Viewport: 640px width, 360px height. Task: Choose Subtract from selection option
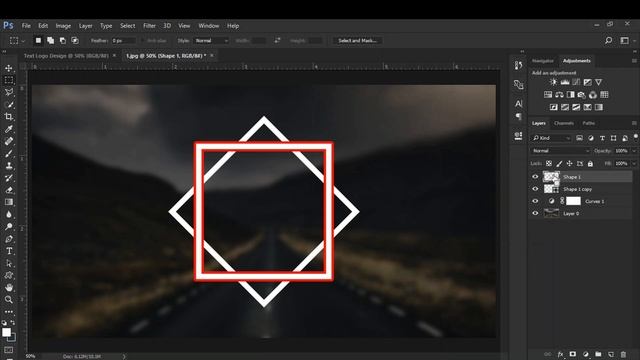coord(63,40)
